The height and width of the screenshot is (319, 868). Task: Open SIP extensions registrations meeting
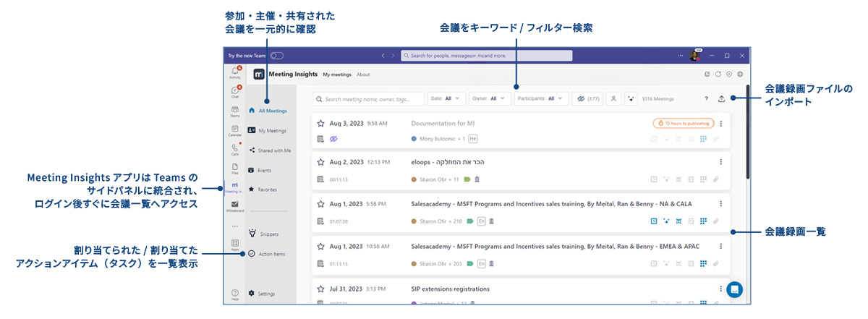[450, 289]
